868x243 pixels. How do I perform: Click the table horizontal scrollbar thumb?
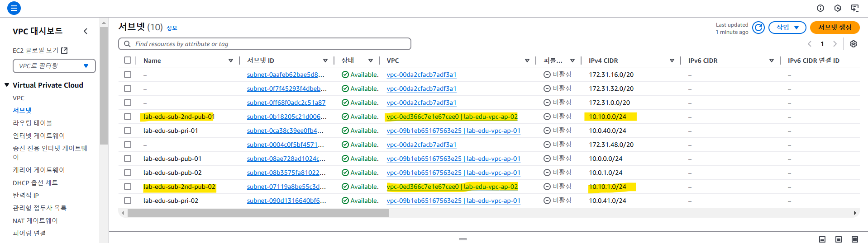pos(258,213)
